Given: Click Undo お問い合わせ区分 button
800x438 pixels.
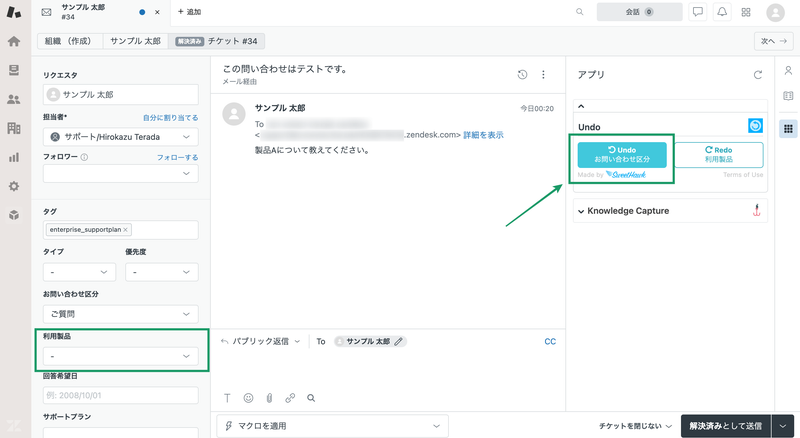Looking at the screenshot, I should pos(622,155).
